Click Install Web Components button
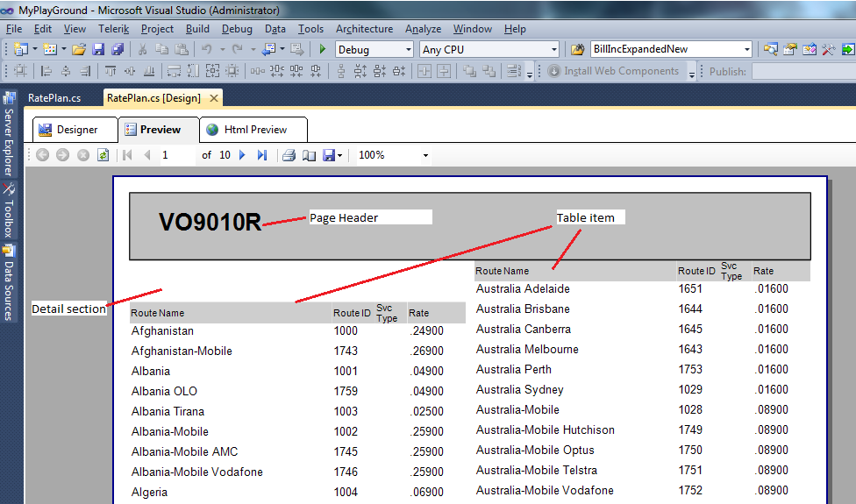856x504 pixels. click(614, 71)
